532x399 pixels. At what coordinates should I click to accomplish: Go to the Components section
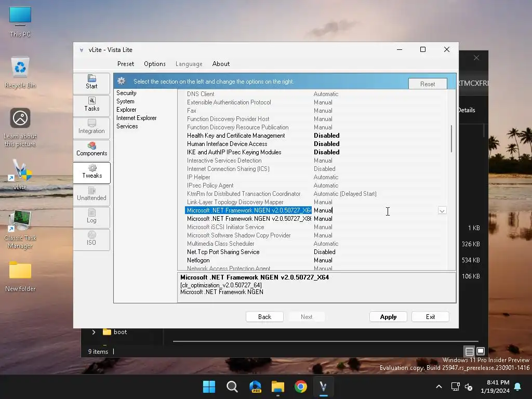tap(91, 150)
